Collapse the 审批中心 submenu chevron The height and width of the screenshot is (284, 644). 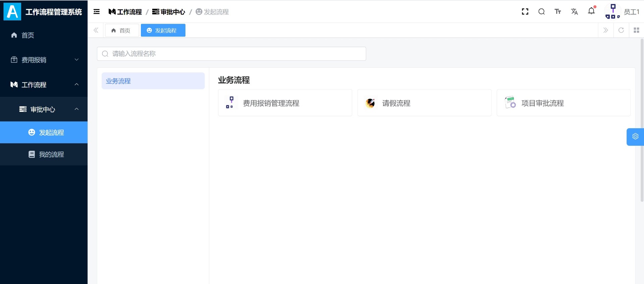tap(76, 109)
